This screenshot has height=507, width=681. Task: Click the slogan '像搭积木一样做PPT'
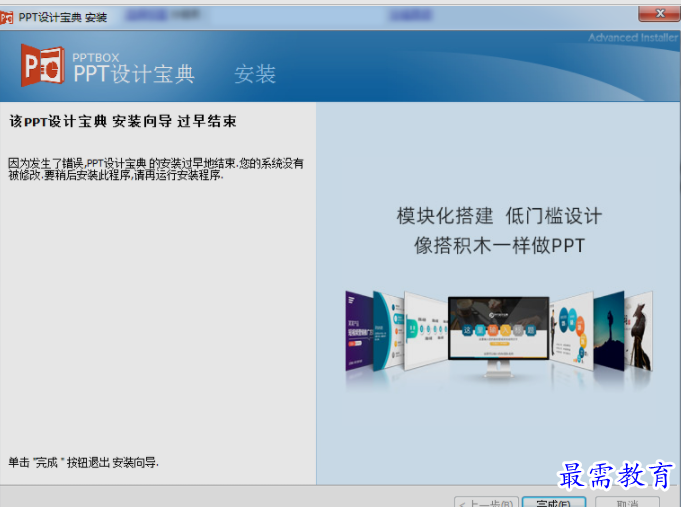tap(499, 245)
